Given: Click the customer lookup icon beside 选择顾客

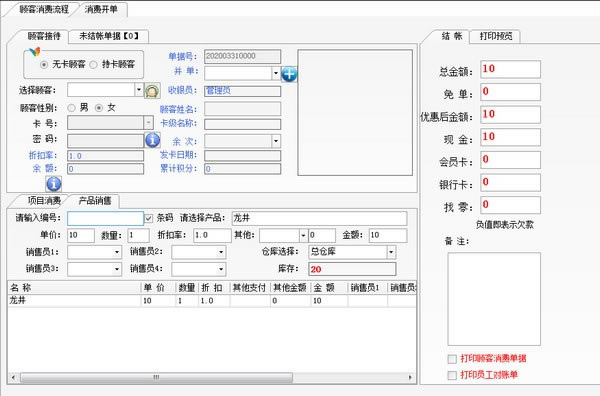Looking at the screenshot, I should click(152, 91).
